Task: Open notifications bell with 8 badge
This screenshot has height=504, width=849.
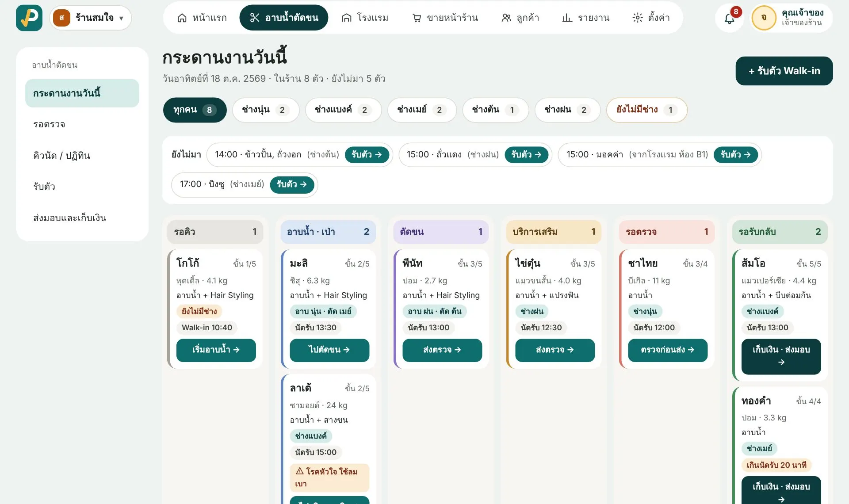Action: tap(730, 18)
